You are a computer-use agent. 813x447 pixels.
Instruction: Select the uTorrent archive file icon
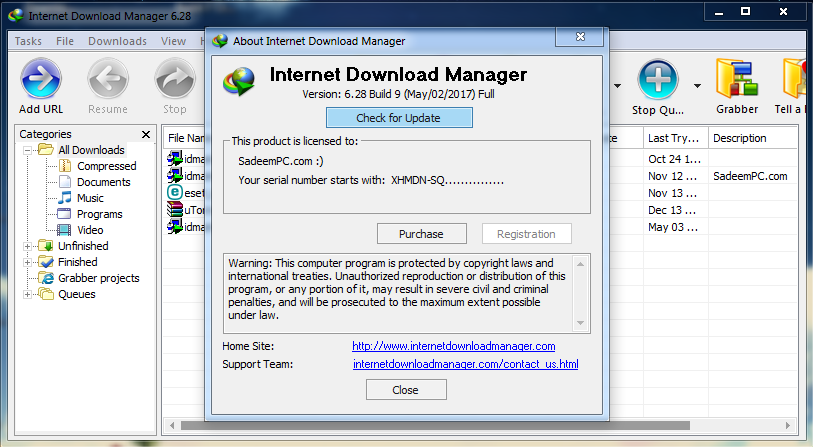click(175, 209)
